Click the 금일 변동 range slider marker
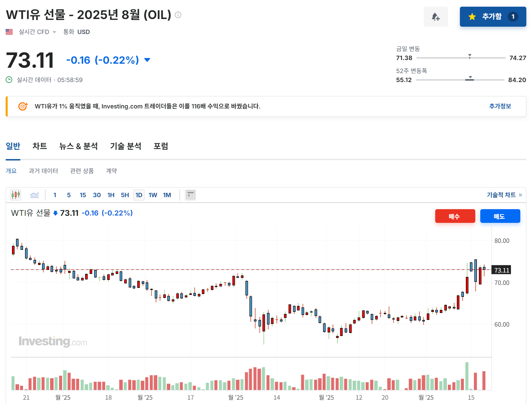 coord(470,56)
